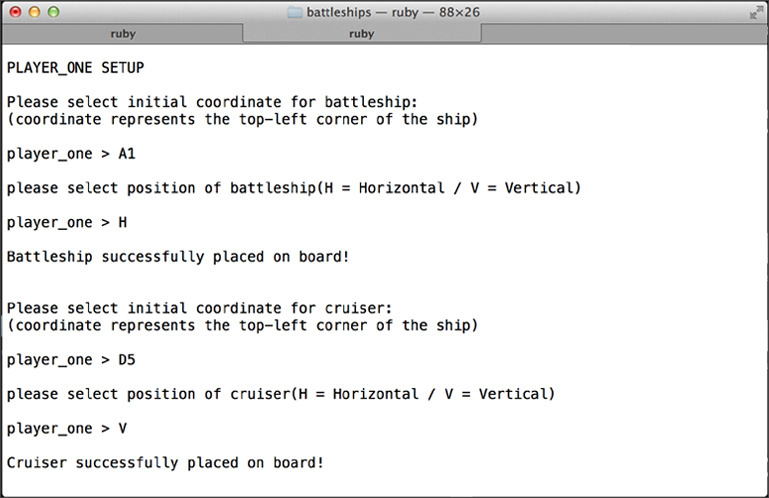This screenshot has width=769, height=498.
Task: Click the 'player_one > D5' line
Action: point(71,360)
